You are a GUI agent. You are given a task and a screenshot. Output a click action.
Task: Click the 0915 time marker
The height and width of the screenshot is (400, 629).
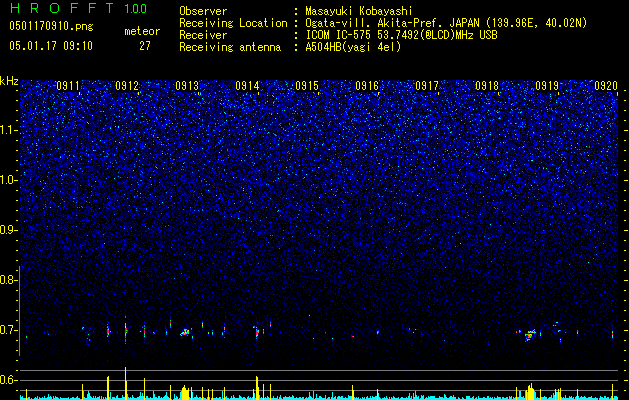click(x=307, y=86)
